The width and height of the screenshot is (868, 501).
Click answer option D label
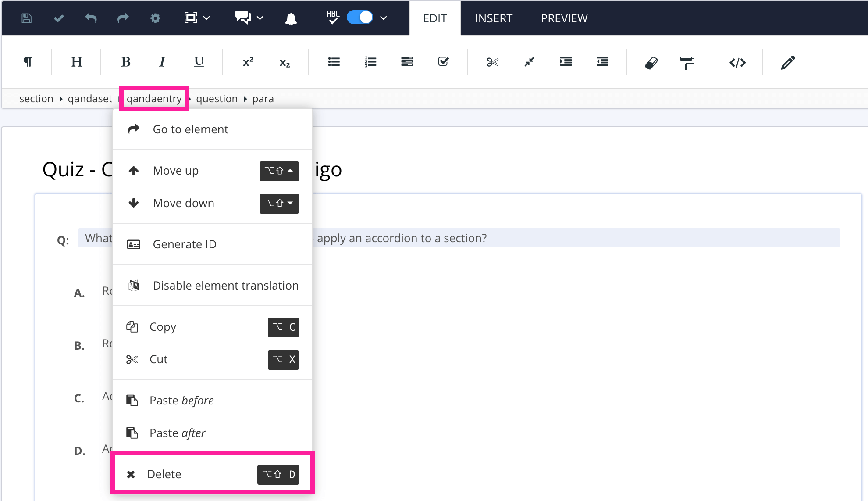80,451
